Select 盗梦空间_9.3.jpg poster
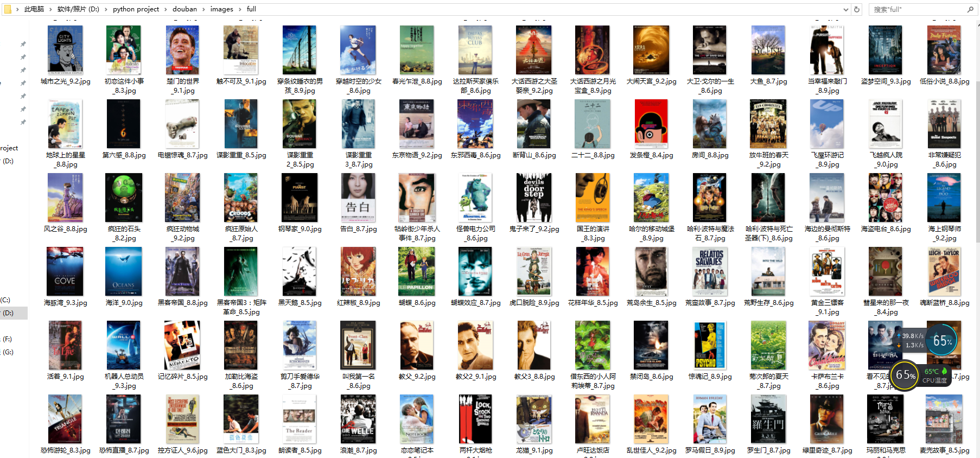The height and width of the screenshot is (458, 980). [x=886, y=50]
